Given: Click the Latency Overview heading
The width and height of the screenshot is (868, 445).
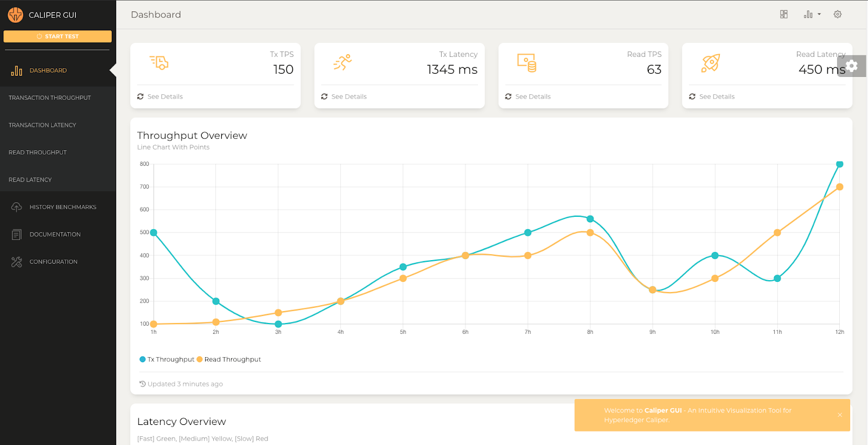Looking at the screenshot, I should (181, 422).
